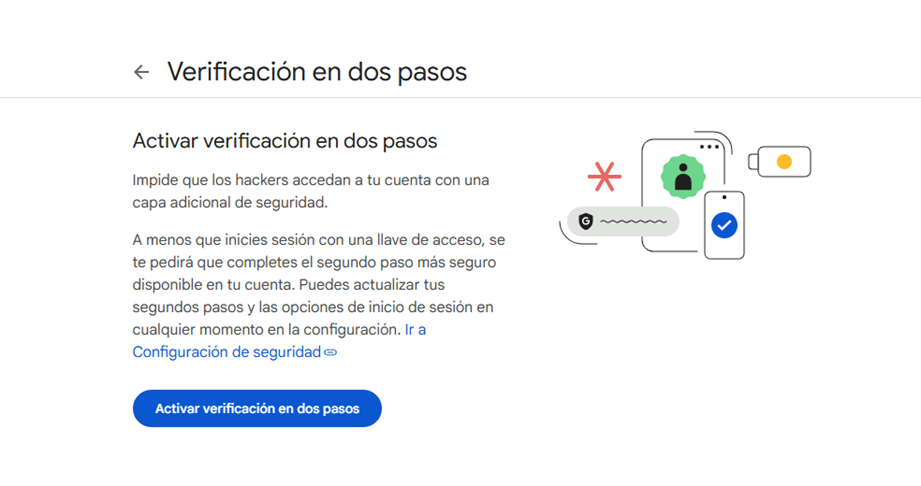Click the small phone illustration outline

click(x=724, y=225)
